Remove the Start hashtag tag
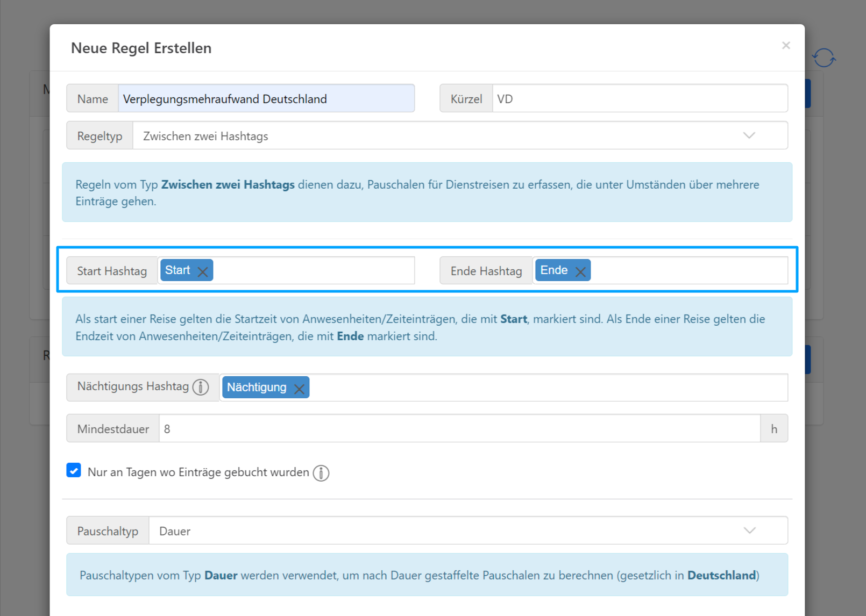Viewport: 866px width, 616px height. (203, 271)
